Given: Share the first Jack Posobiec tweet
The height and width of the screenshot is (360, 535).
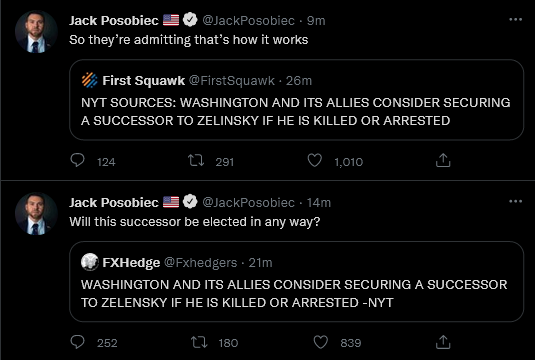Looking at the screenshot, I should (443, 160).
